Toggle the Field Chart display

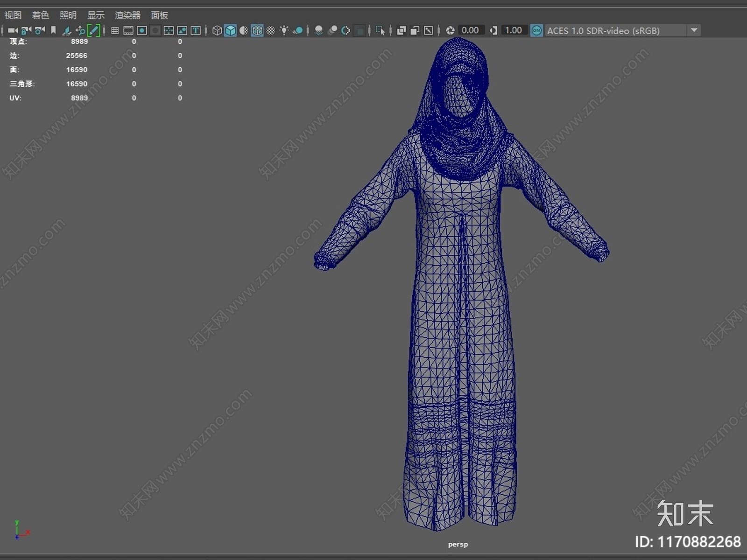169,30
